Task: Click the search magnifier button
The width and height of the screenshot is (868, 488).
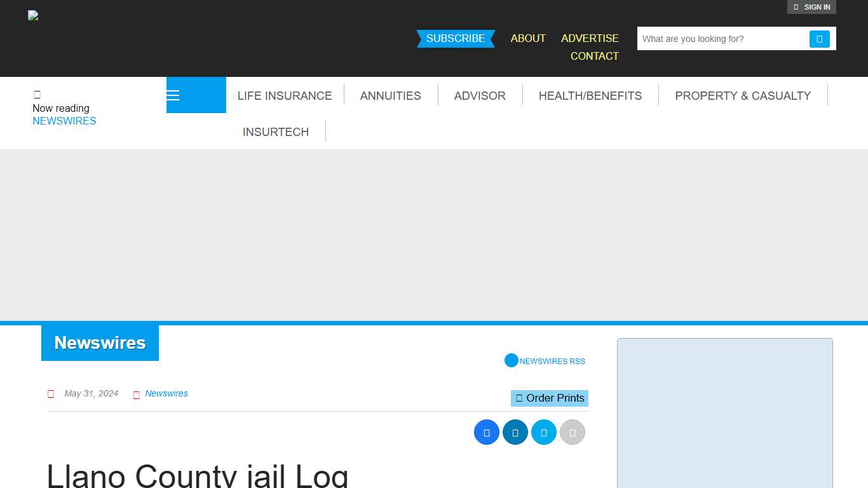Action: [820, 39]
